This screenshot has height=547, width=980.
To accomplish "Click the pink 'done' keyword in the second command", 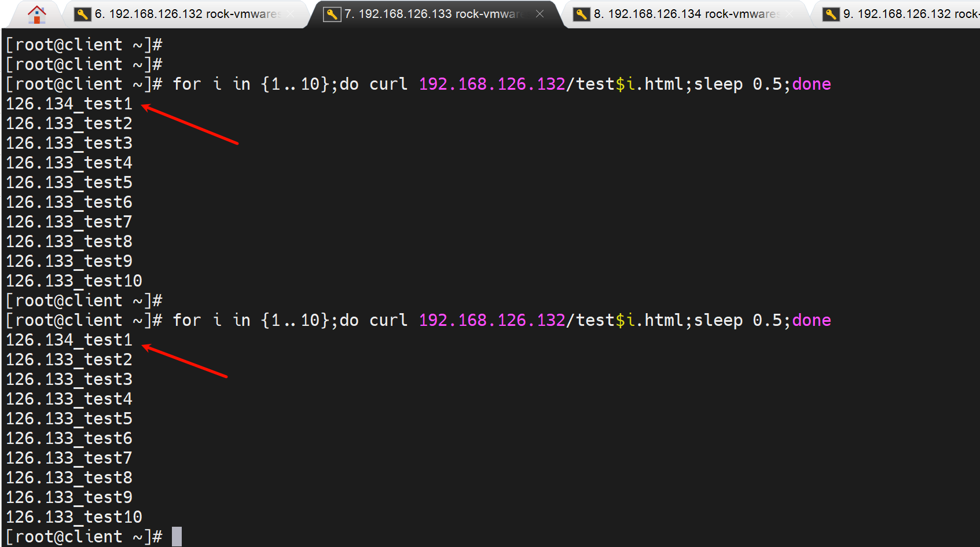I will pos(811,320).
